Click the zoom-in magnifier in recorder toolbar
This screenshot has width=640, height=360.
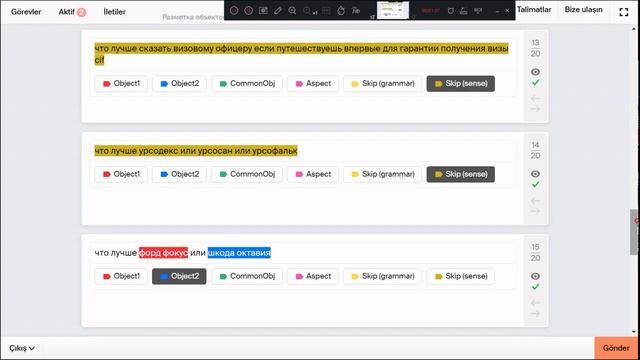coord(292,11)
